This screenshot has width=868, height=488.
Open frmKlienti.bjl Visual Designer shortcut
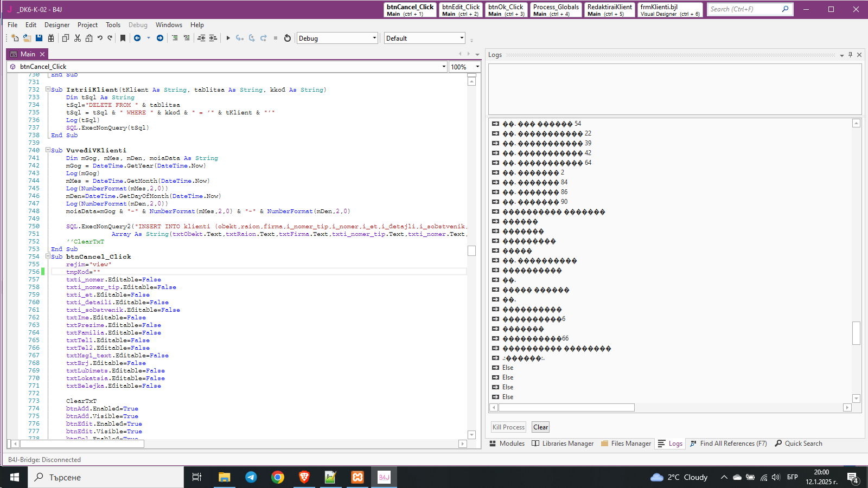(670, 10)
